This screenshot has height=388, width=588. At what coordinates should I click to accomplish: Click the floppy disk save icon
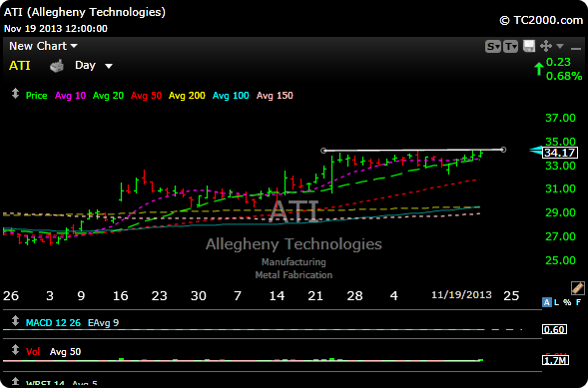pos(529,47)
